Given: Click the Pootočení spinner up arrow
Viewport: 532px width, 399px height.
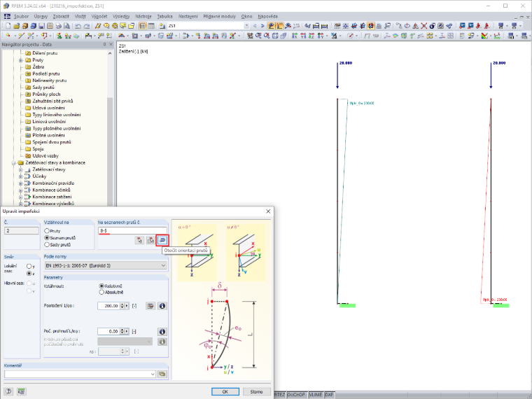Looking at the screenshot, I should click(122, 304).
